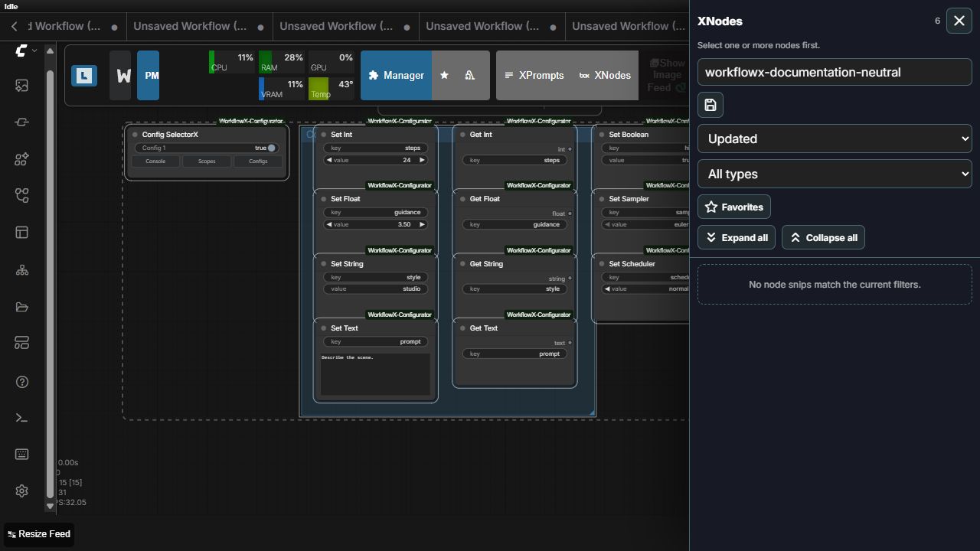Open the stacked panels sidebar icon
Image resolution: width=980 pixels, height=551 pixels.
coord(22,344)
